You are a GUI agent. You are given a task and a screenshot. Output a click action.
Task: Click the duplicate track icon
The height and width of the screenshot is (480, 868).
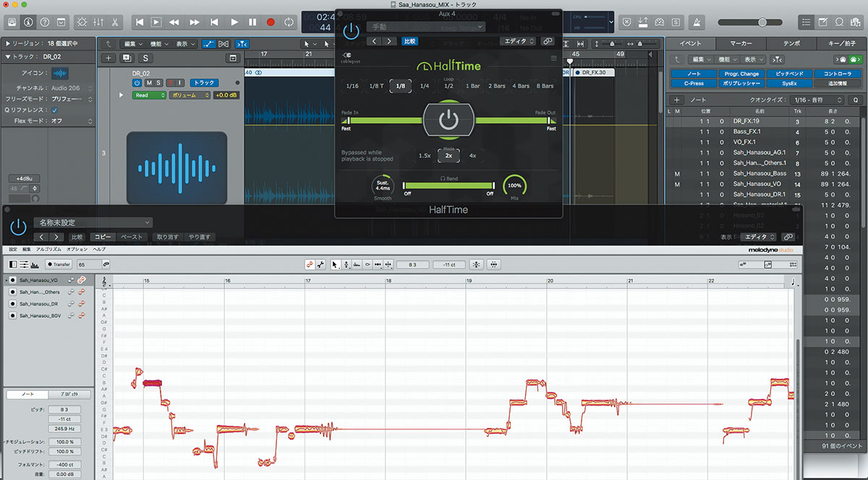127,57
